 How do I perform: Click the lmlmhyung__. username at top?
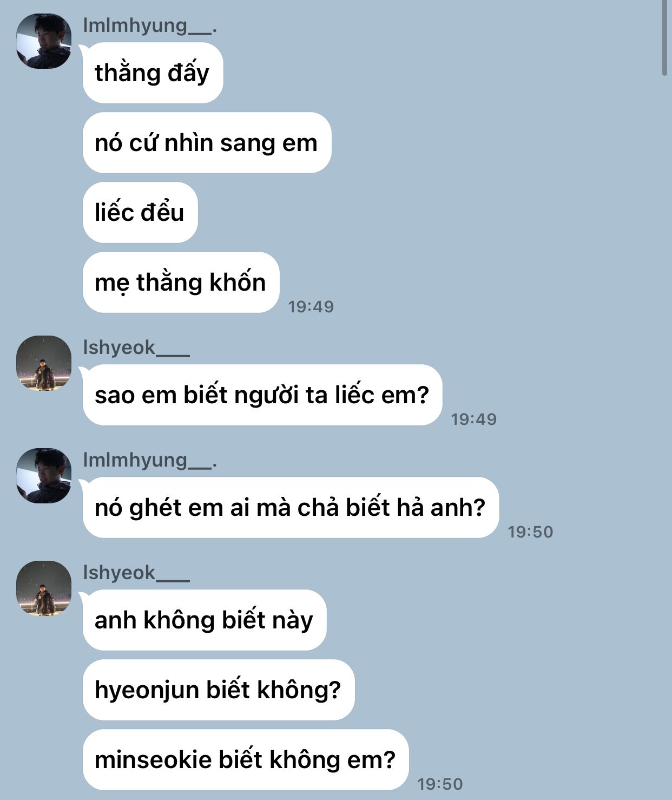click(x=150, y=25)
